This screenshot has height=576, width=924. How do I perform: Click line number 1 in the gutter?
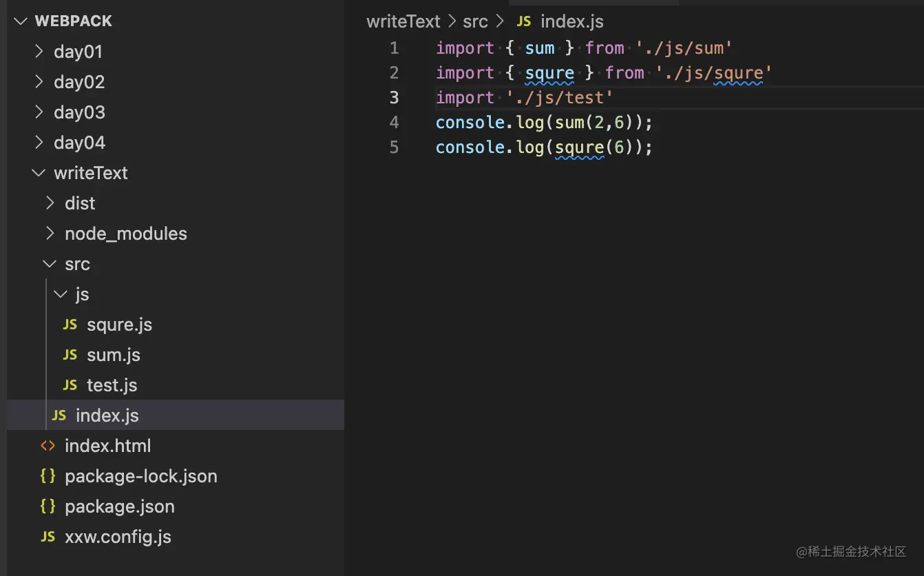pyautogui.click(x=394, y=48)
